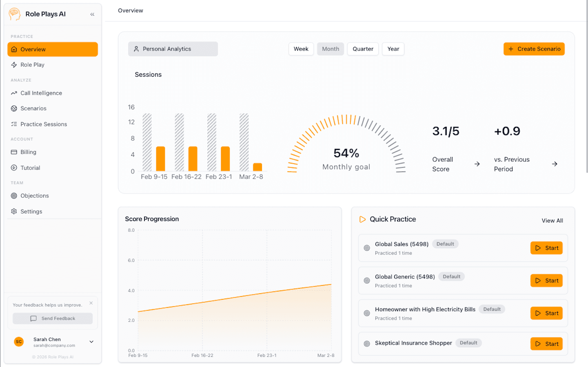The width and height of the screenshot is (588, 367).
Task: Open Settings from the sidebar
Action: [31, 211]
